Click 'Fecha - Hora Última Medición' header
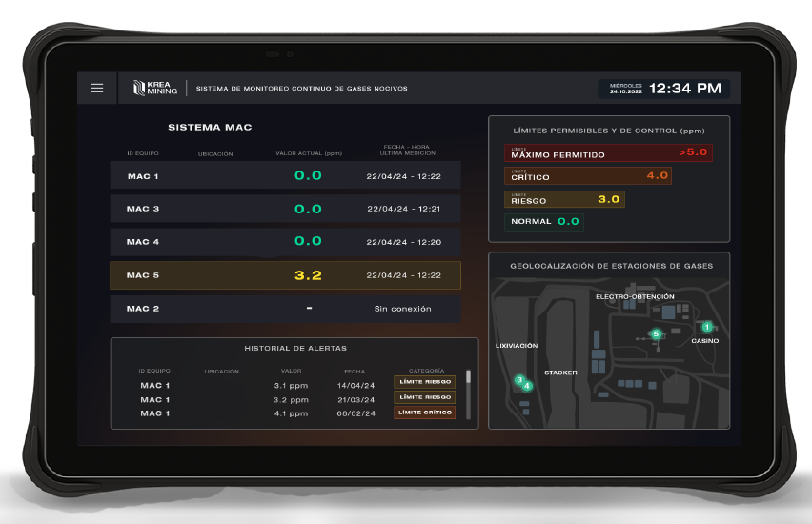Image resolution: width=812 pixels, height=524 pixels. 408,151
